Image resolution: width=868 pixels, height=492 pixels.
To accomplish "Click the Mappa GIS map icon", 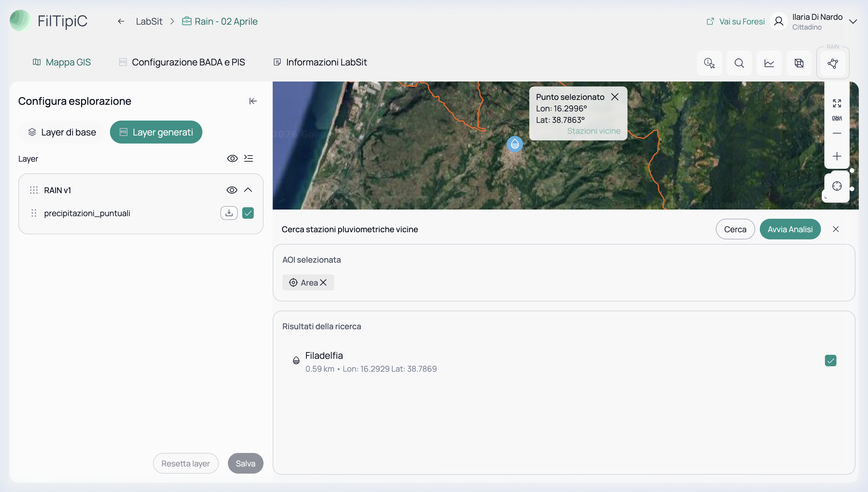I will click(37, 62).
